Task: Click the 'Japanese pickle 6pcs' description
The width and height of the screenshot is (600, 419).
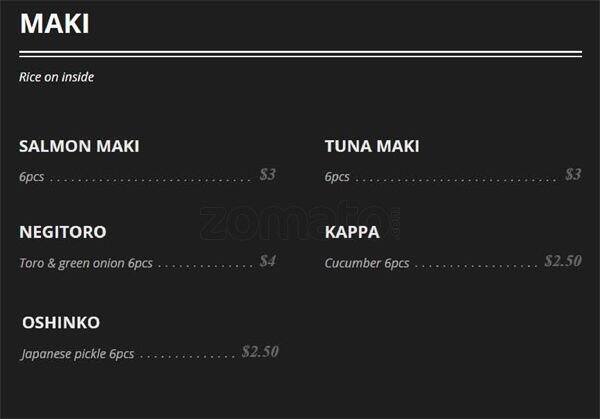Action: (77, 354)
